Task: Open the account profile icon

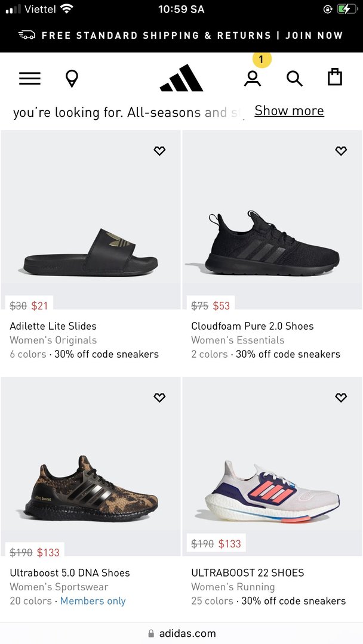Action: click(253, 79)
